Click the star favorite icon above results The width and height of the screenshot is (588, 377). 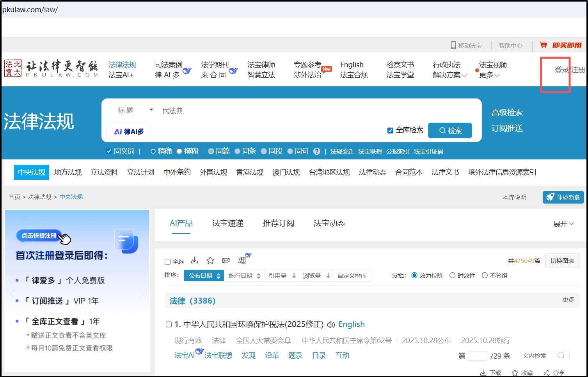click(x=210, y=260)
